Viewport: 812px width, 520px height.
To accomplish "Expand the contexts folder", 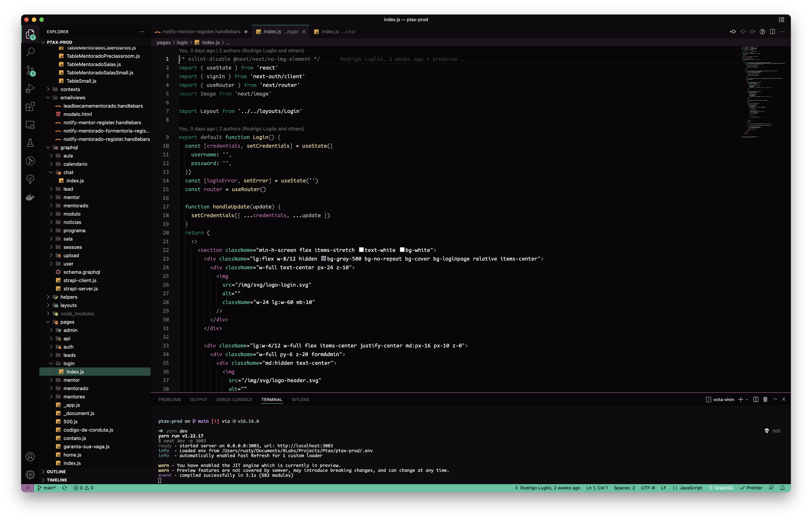I will 70,89.
